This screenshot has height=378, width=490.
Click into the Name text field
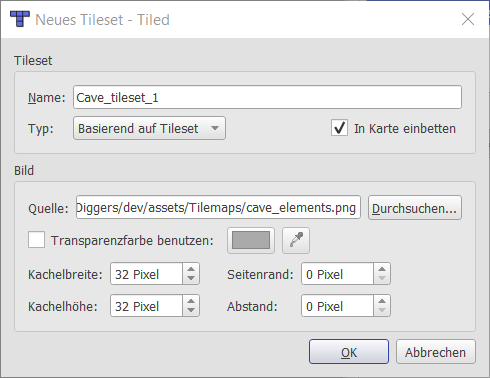(267, 97)
